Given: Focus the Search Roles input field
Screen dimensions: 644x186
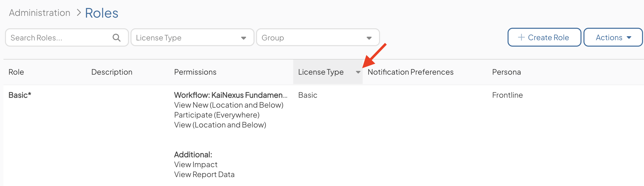Looking at the screenshot, I should [x=67, y=37].
